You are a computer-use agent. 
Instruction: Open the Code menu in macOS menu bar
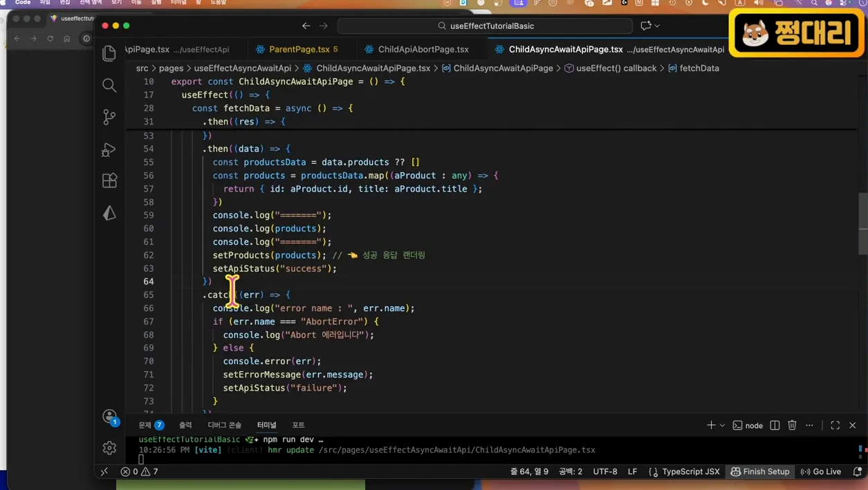click(x=23, y=3)
